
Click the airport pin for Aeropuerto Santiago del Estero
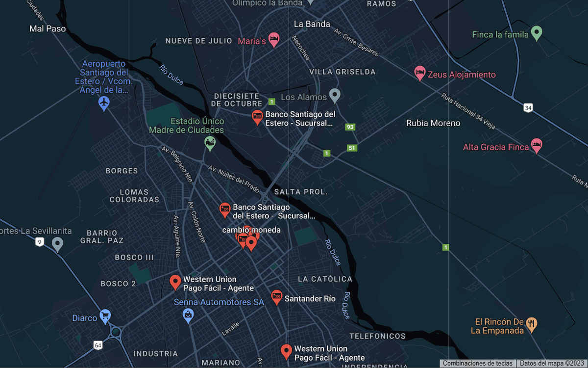pos(104,103)
